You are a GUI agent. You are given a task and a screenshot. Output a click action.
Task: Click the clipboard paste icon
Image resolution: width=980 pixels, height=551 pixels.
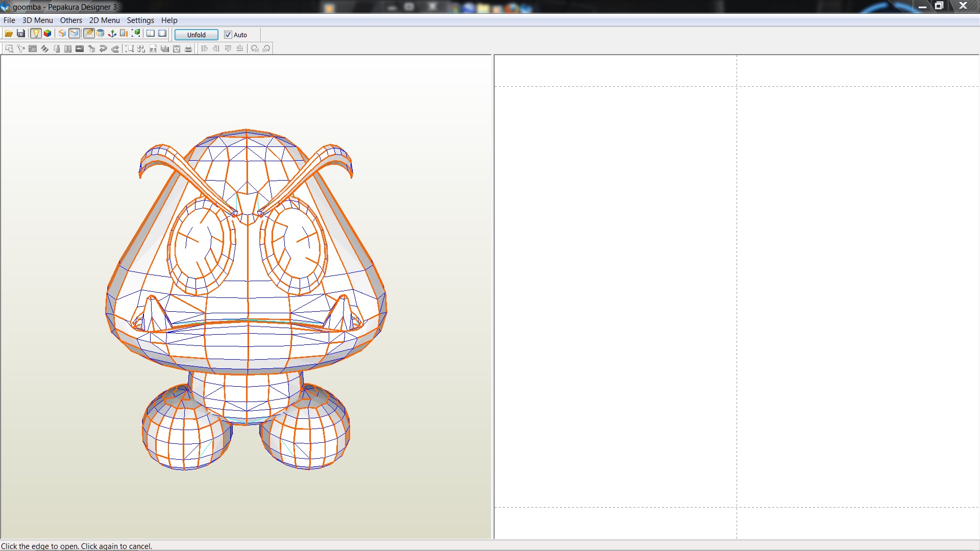coord(177,49)
